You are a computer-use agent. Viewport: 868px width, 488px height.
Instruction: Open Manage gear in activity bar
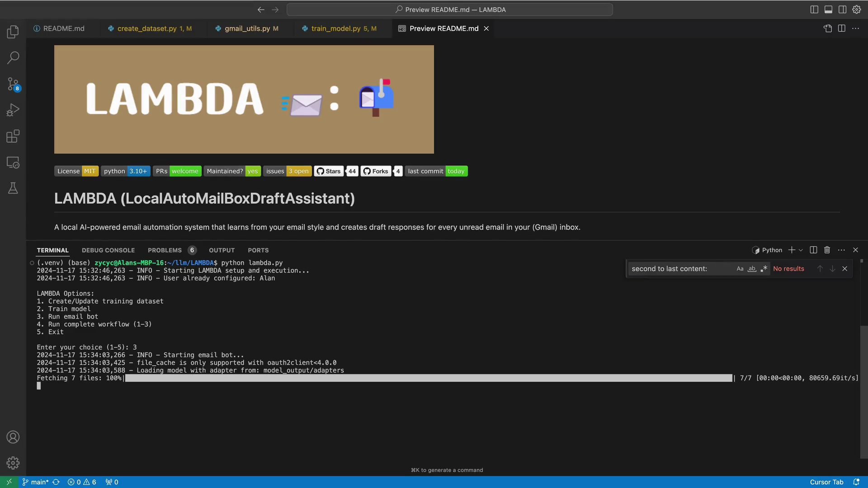point(13,463)
